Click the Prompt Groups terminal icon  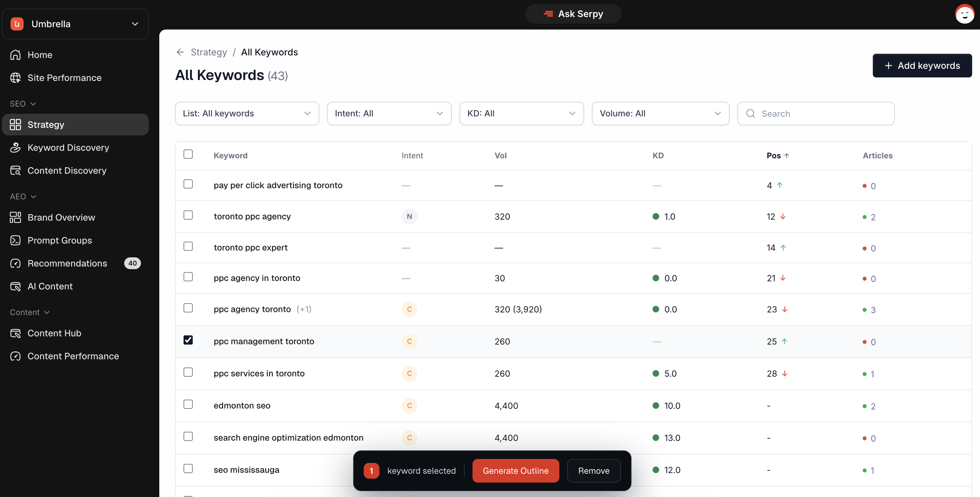[15, 240]
